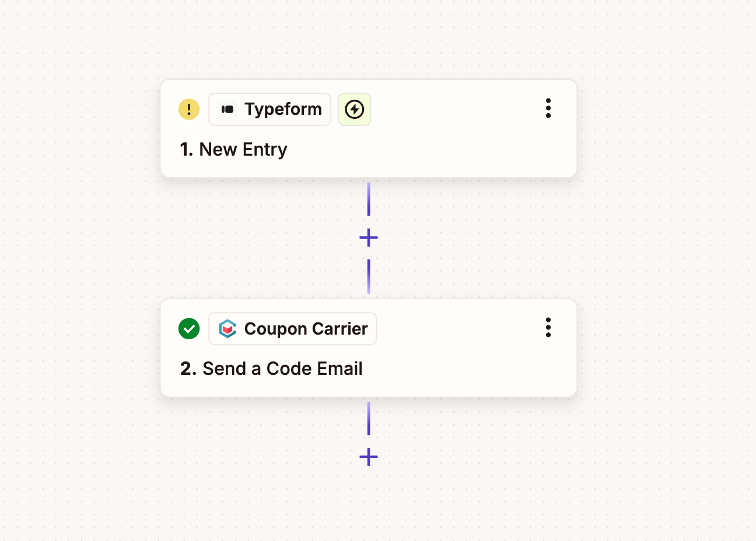
Task: Click the connector line below Coupon Carrier card
Action: click(369, 419)
